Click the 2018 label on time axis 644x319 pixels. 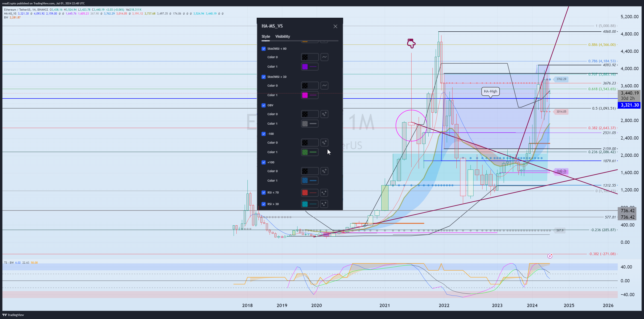tap(247, 305)
